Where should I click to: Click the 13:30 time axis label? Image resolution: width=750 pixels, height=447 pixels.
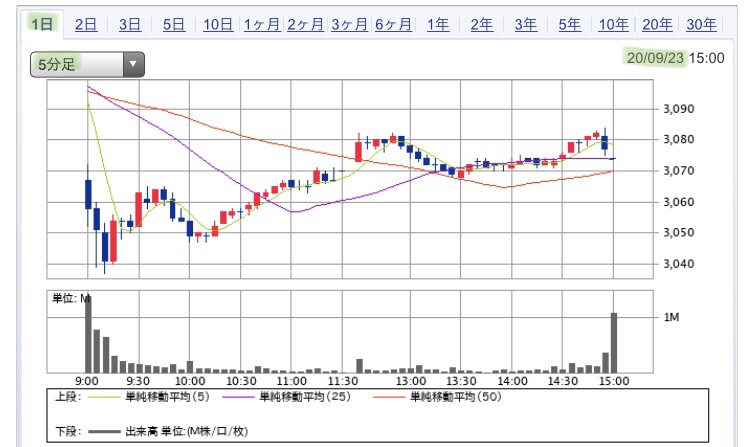[461, 381]
